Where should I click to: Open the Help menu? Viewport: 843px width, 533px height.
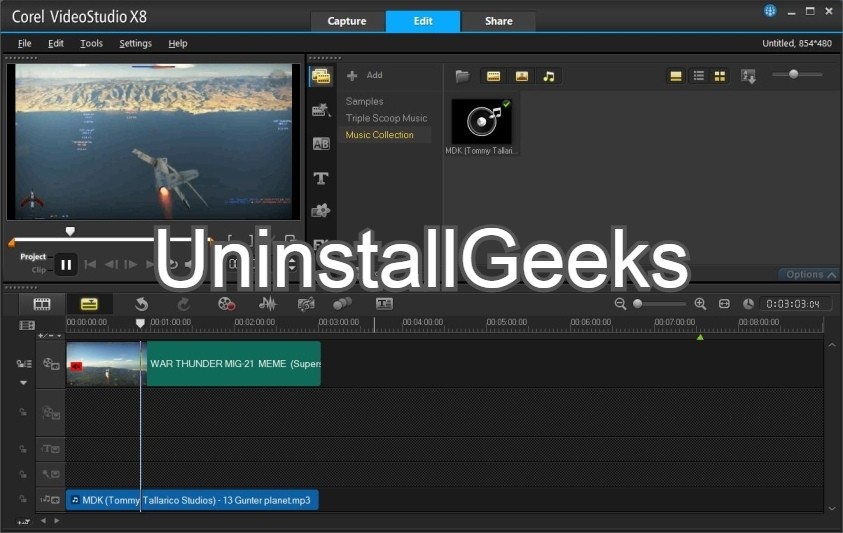[178, 44]
